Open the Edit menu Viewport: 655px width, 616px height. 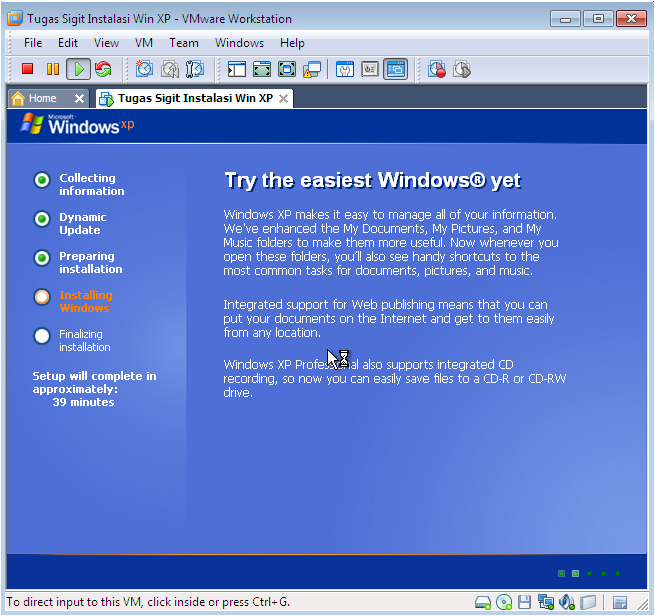[x=68, y=43]
